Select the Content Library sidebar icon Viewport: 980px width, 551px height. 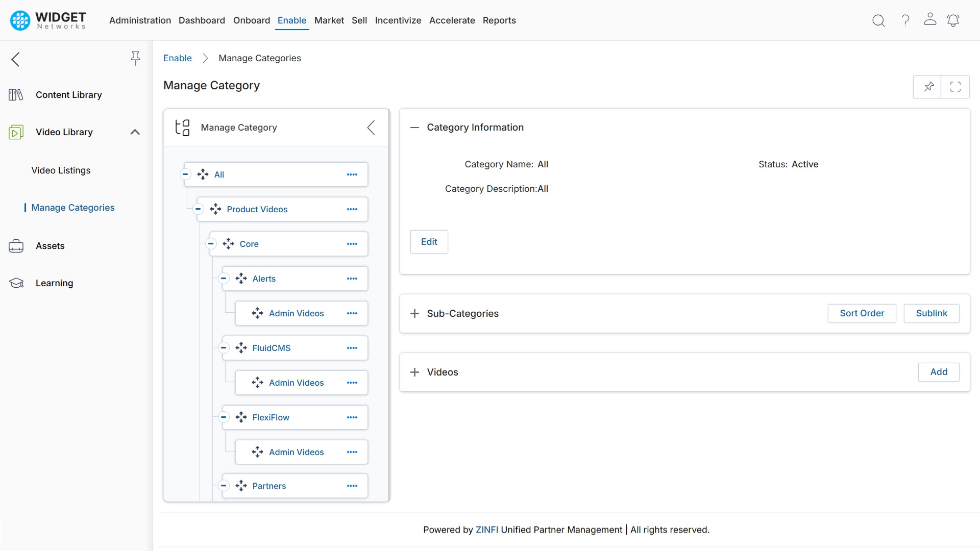coord(15,94)
